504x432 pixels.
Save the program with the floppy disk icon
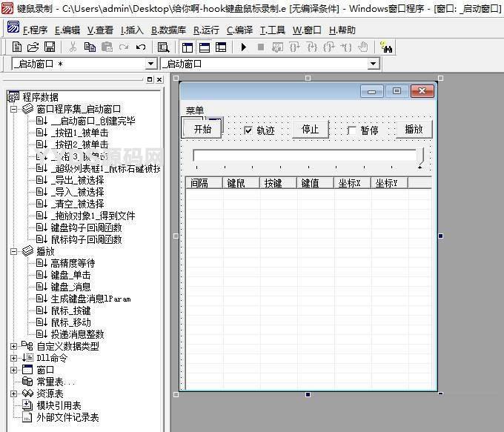49,47
